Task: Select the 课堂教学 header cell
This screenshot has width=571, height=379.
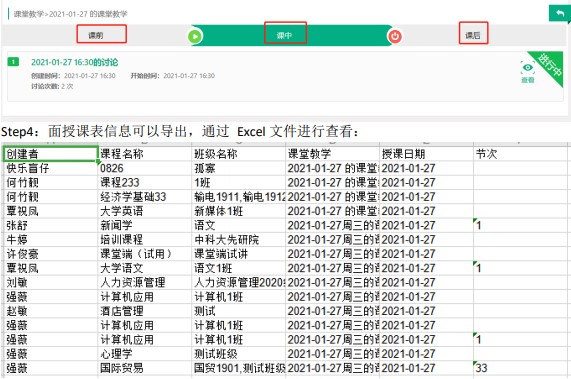Action: coord(332,154)
